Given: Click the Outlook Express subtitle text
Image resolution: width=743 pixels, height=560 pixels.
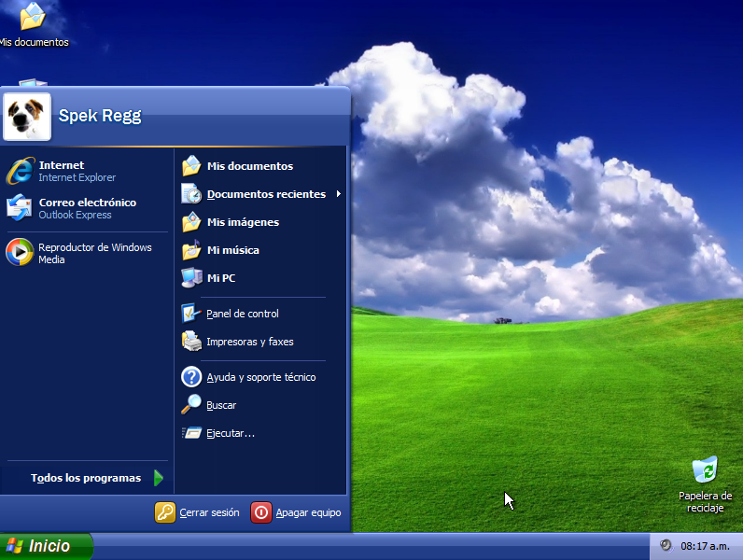Looking at the screenshot, I should coord(75,215).
